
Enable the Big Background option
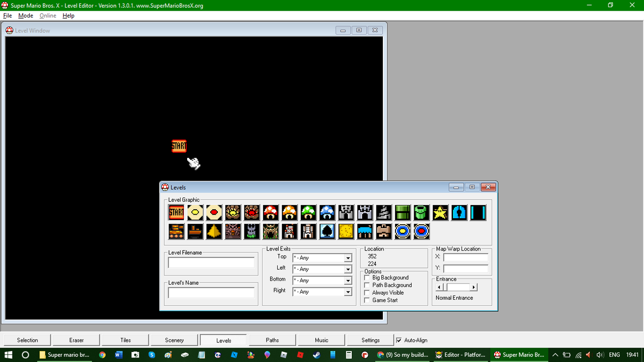tap(367, 278)
